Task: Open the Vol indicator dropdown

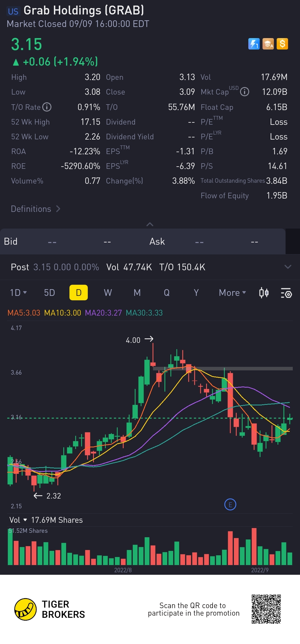Action: coord(18,520)
